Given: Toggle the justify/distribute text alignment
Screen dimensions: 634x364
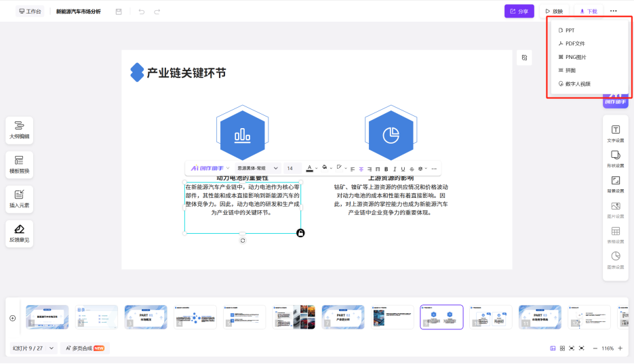Looking at the screenshot, I should coord(378,169).
